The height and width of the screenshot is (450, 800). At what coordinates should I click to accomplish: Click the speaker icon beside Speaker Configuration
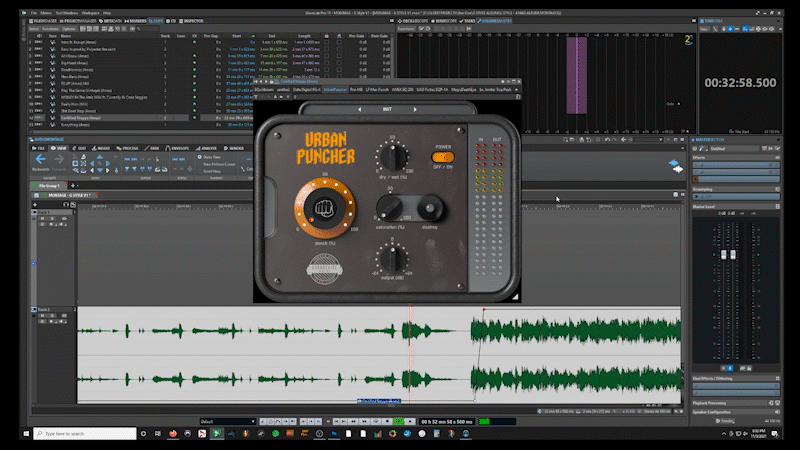coord(777,412)
